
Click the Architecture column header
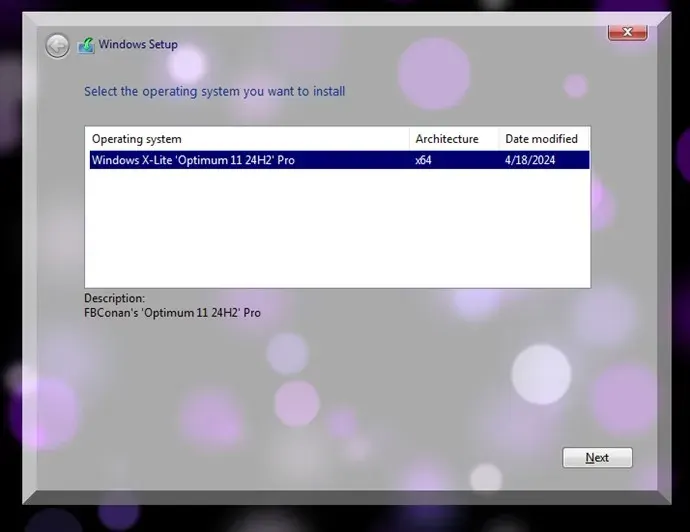coord(453,139)
